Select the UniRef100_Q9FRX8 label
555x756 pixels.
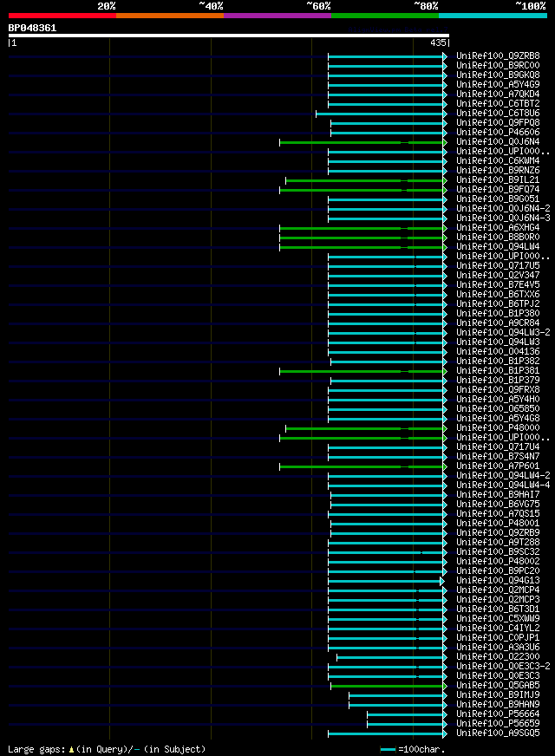[x=498, y=390]
